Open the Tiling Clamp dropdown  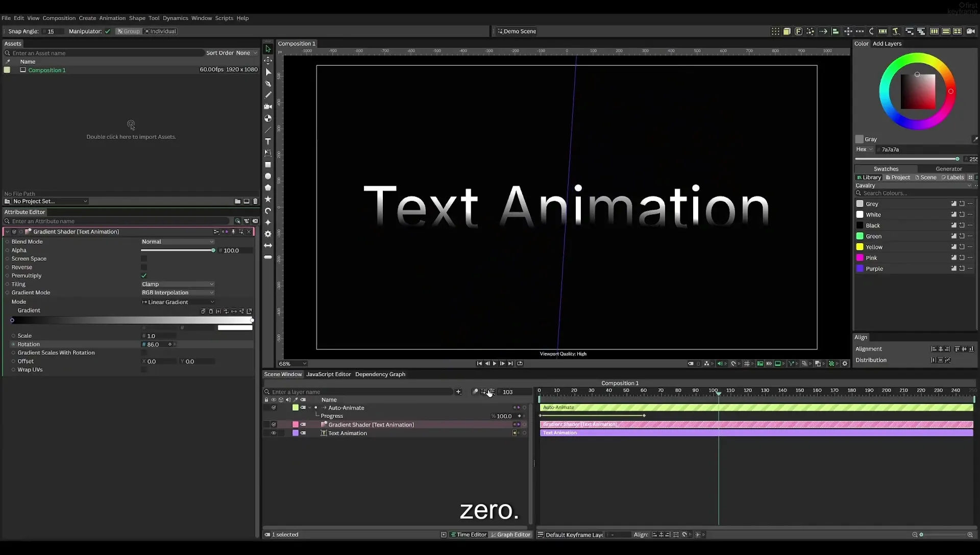pos(178,284)
